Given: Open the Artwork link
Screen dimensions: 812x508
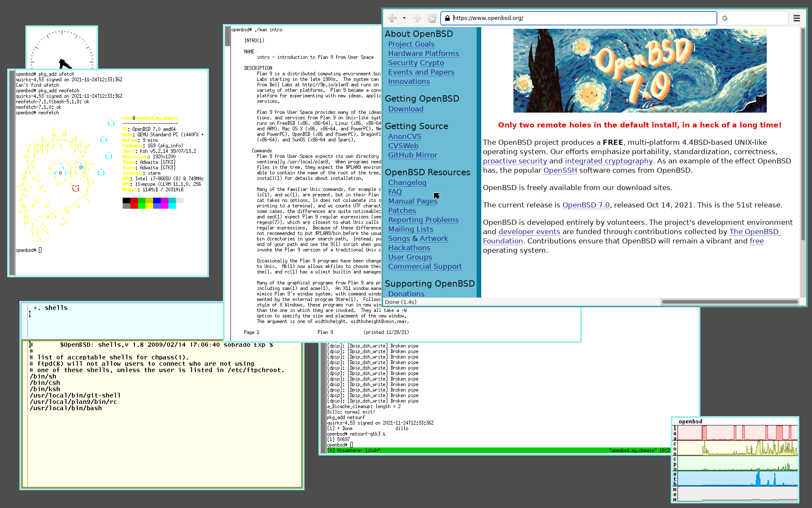Looking at the screenshot, I should [x=433, y=238].
